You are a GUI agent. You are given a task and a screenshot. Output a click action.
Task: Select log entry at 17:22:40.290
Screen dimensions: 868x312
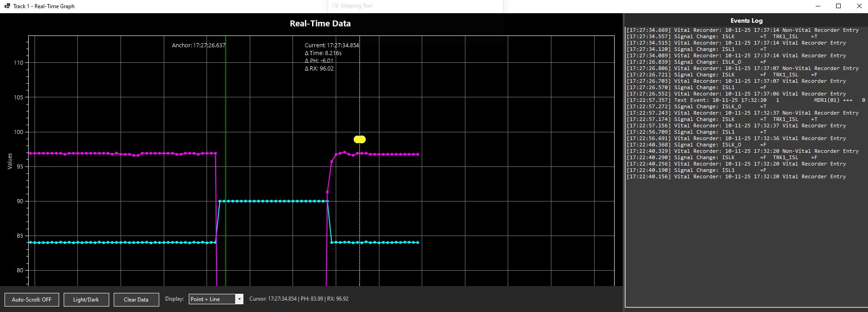pos(722,157)
